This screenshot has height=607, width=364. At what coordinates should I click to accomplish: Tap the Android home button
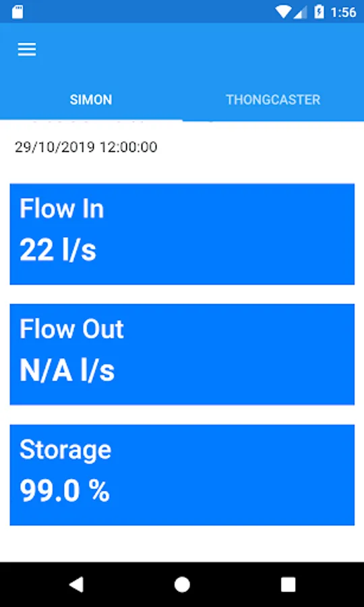click(182, 585)
